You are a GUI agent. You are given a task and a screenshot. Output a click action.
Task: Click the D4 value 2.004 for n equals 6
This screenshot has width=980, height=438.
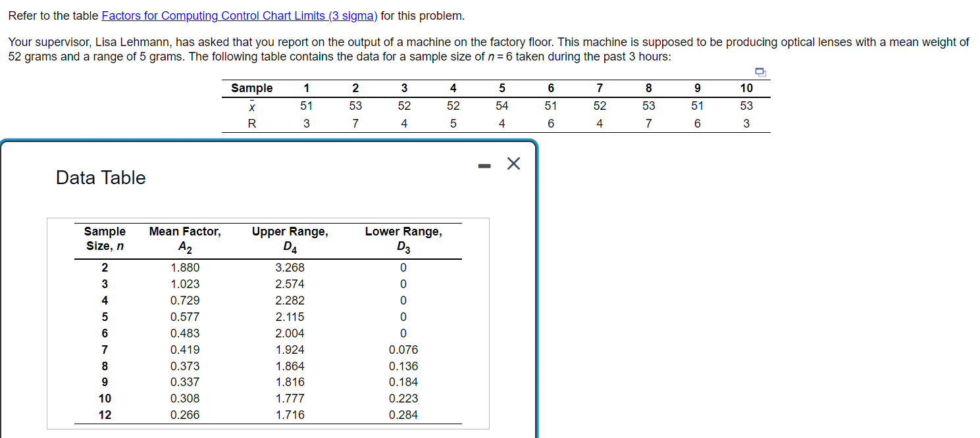290,333
